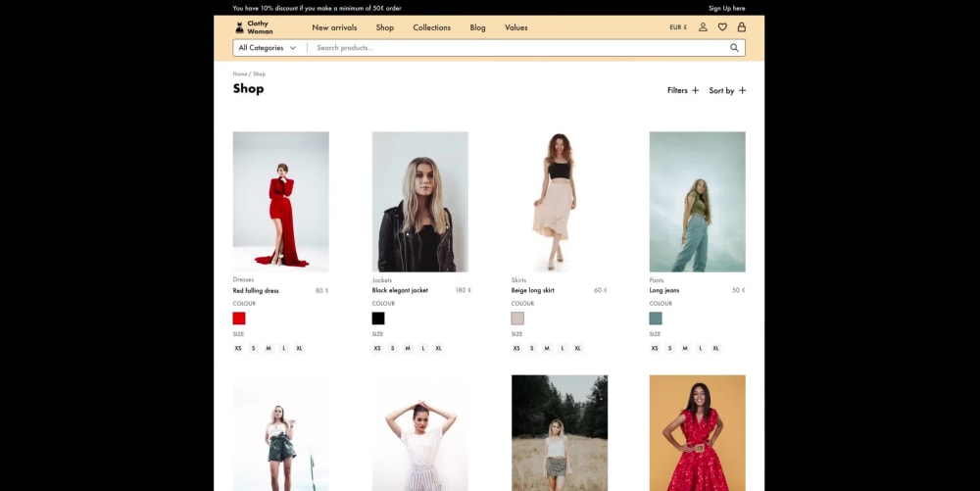Go to the Shop menu item

tap(385, 27)
